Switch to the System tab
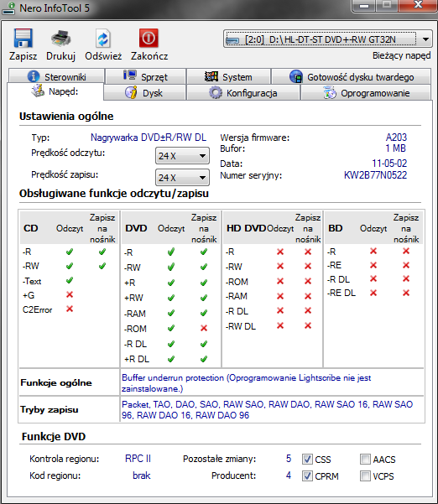 [x=228, y=76]
